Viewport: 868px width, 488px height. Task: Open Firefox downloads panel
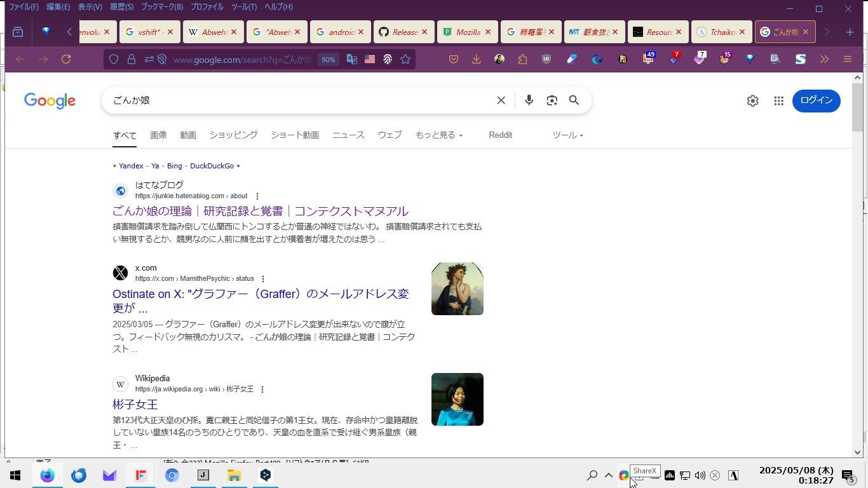point(476,59)
